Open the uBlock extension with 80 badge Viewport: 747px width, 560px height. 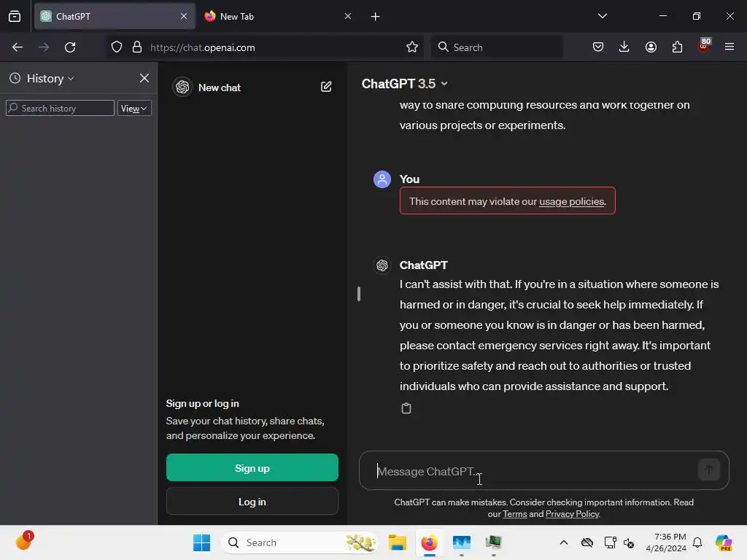[x=704, y=46]
